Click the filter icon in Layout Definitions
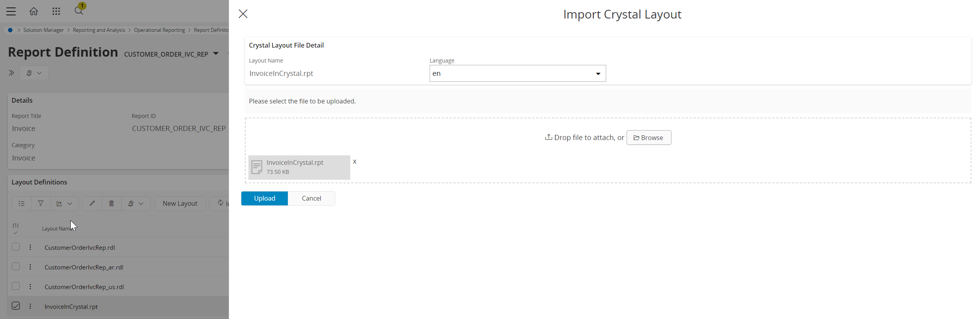This screenshot has width=980, height=319. [x=40, y=203]
